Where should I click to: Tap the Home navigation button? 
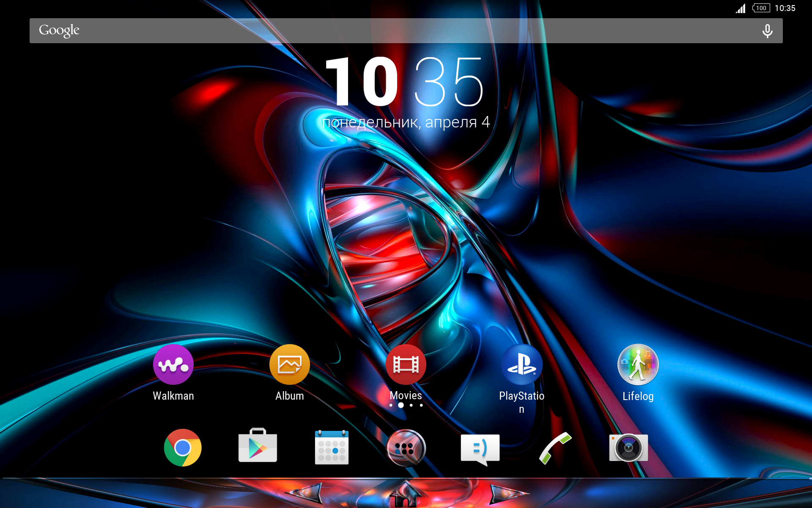(406, 494)
